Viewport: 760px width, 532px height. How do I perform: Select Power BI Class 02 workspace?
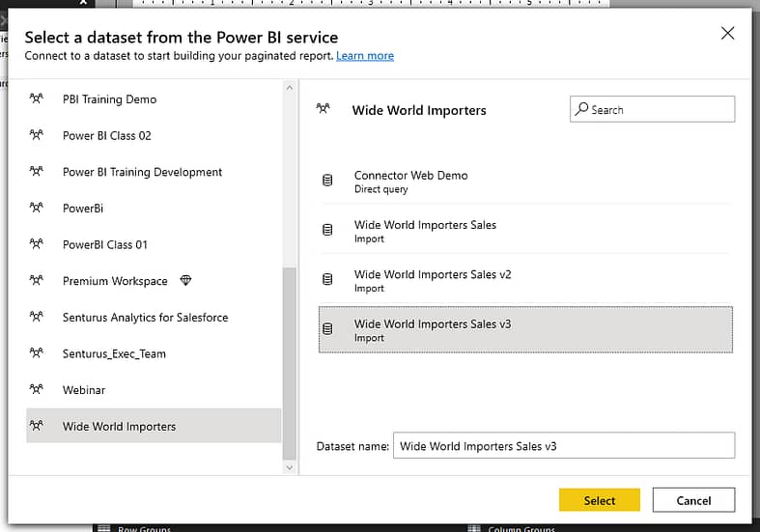pos(154,136)
